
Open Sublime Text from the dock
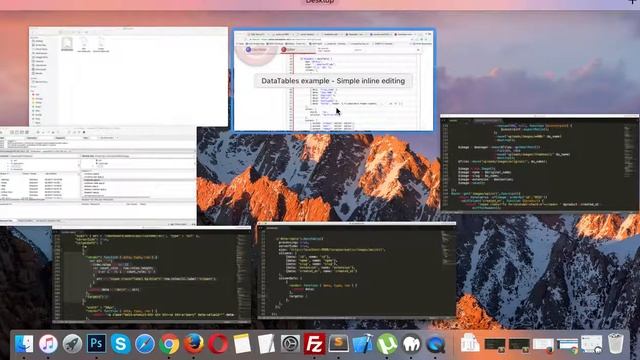coord(338,344)
